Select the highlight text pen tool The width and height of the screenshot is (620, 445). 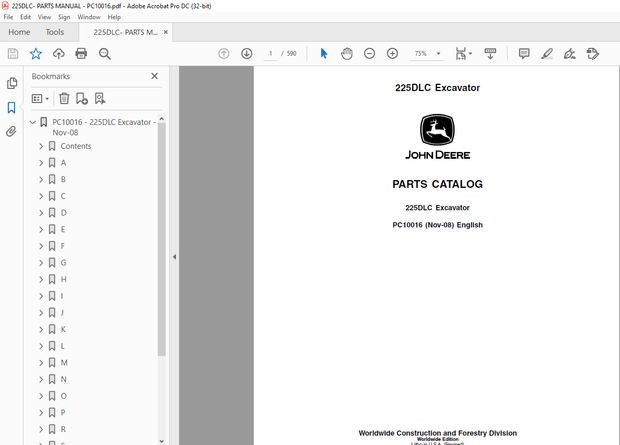point(547,53)
